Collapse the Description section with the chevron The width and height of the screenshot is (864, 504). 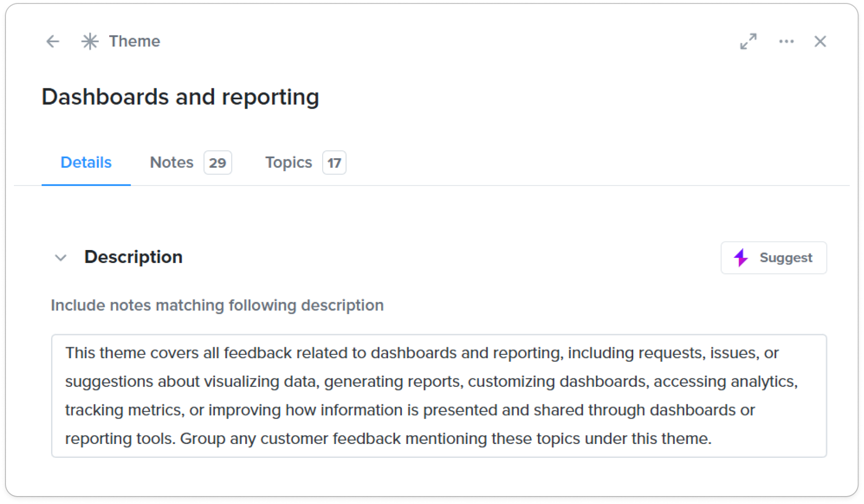pos(61,257)
